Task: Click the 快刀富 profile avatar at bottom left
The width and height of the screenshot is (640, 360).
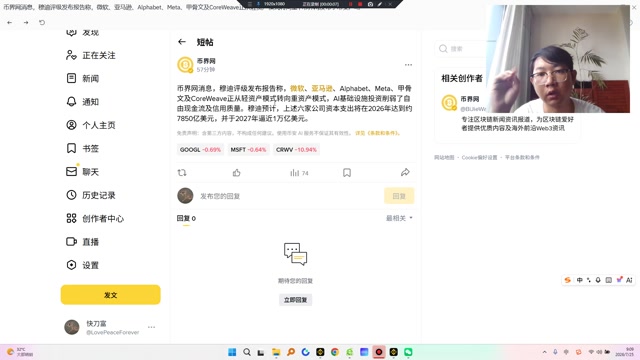Action: (x=72, y=327)
